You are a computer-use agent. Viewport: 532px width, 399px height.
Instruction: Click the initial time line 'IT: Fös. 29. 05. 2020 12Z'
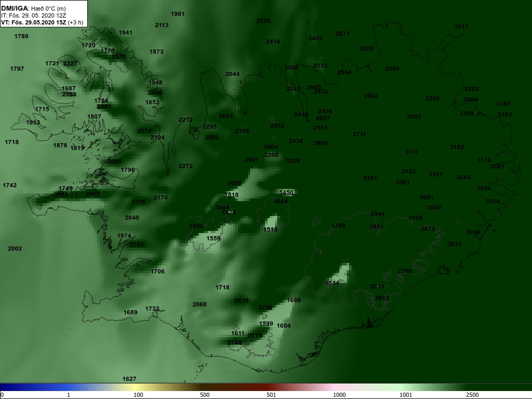tap(33, 15)
